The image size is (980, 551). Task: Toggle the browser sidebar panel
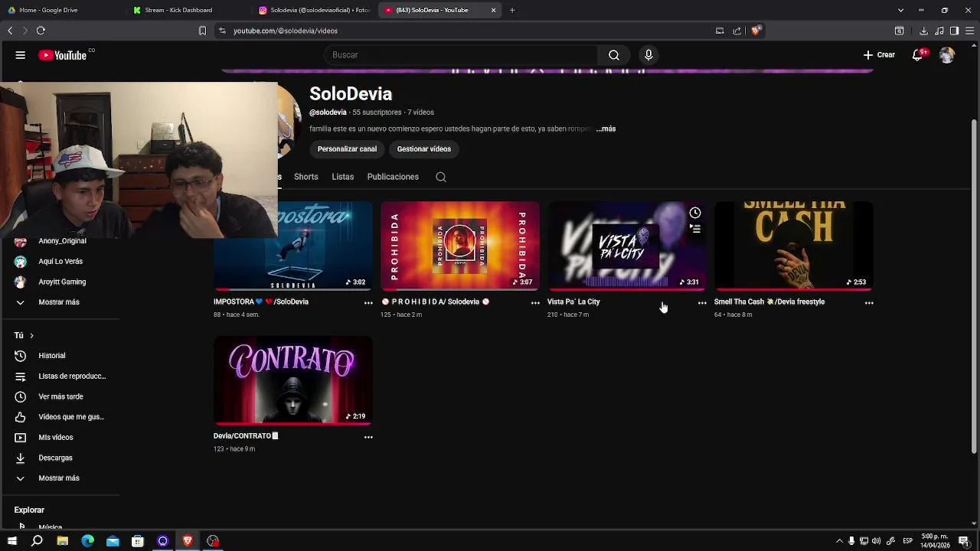pos(954,31)
